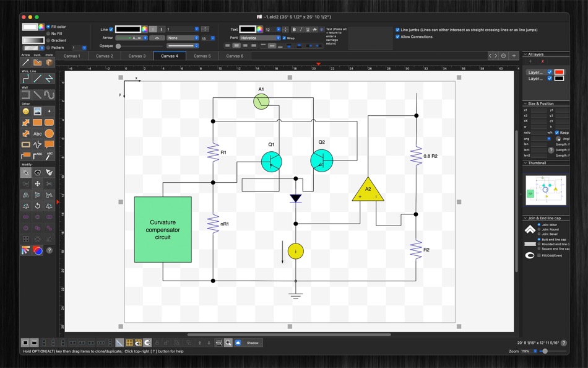Collapse the All layers panel
This screenshot has width=588, height=368.
(x=525, y=54)
